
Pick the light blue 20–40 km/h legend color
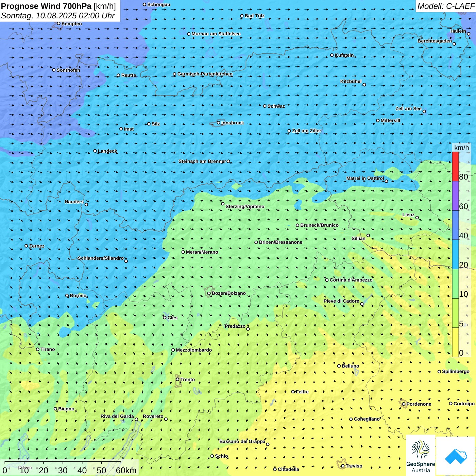click(x=455, y=255)
